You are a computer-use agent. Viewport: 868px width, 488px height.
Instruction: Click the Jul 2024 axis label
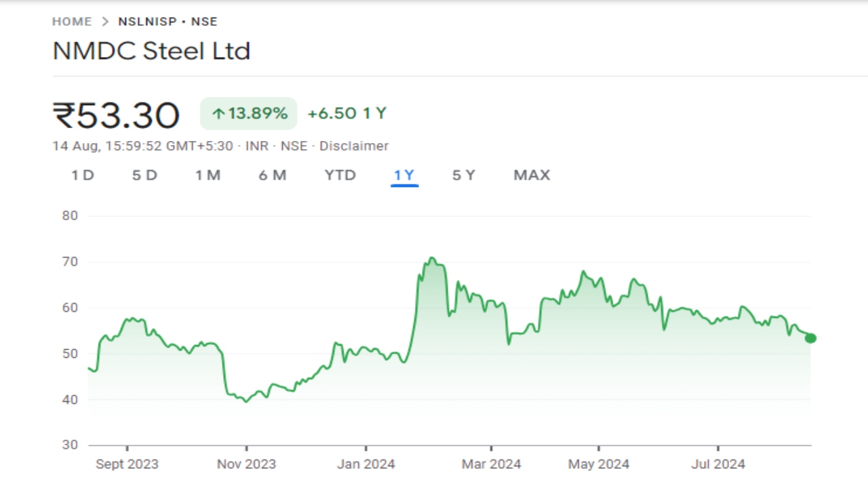pos(718,464)
